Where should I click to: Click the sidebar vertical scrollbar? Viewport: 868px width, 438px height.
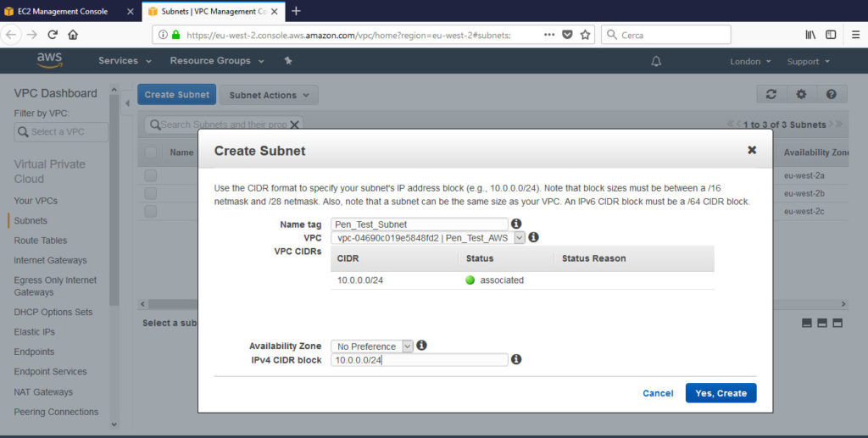click(114, 199)
